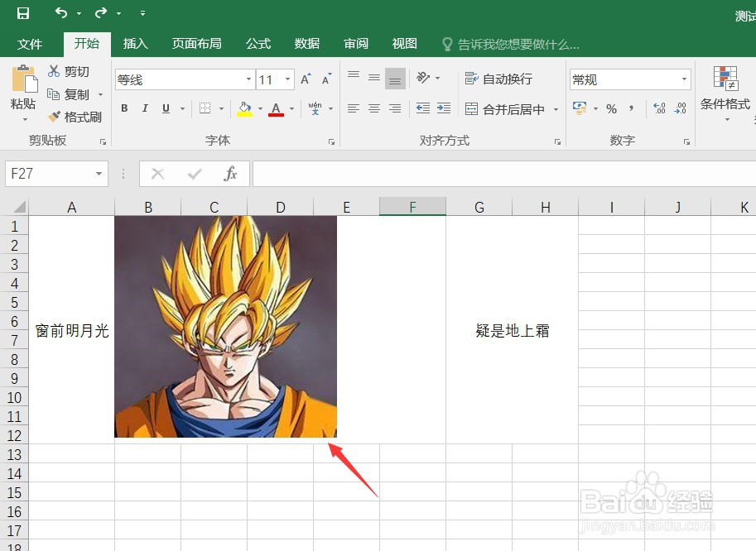Open number format box 常规
The width and height of the screenshot is (756, 551).
pyautogui.click(x=630, y=79)
